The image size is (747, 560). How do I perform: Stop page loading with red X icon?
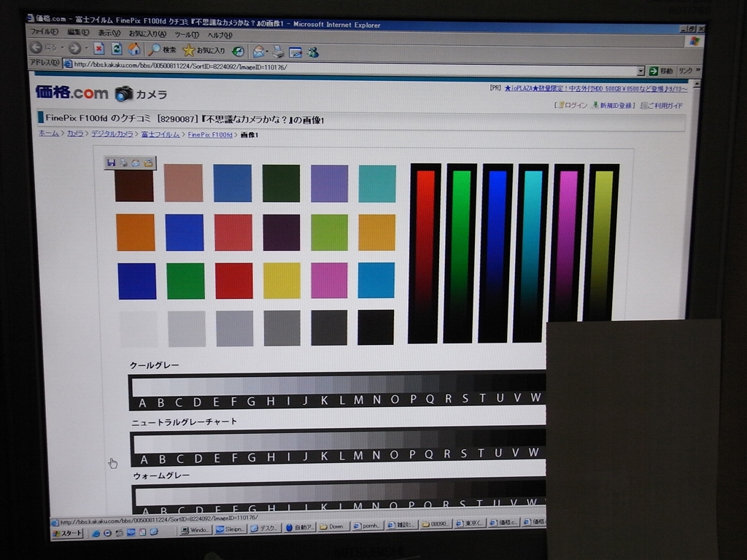pos(99,49)
